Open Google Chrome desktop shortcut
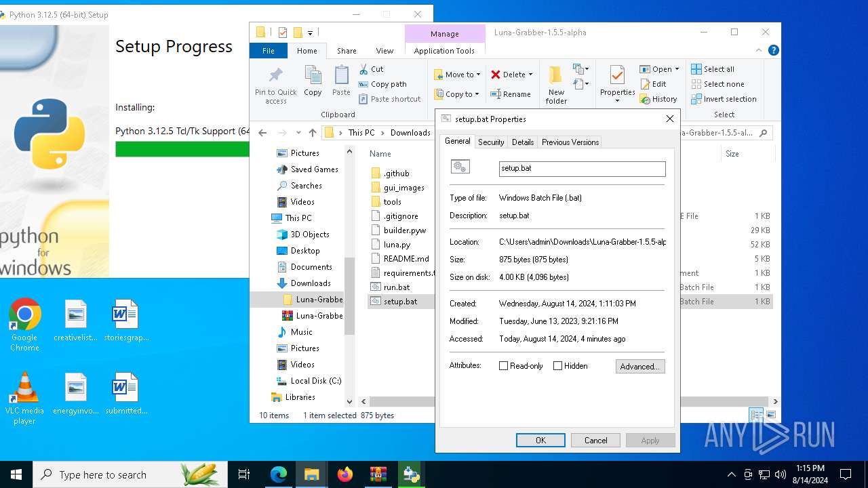 [24, 325]
